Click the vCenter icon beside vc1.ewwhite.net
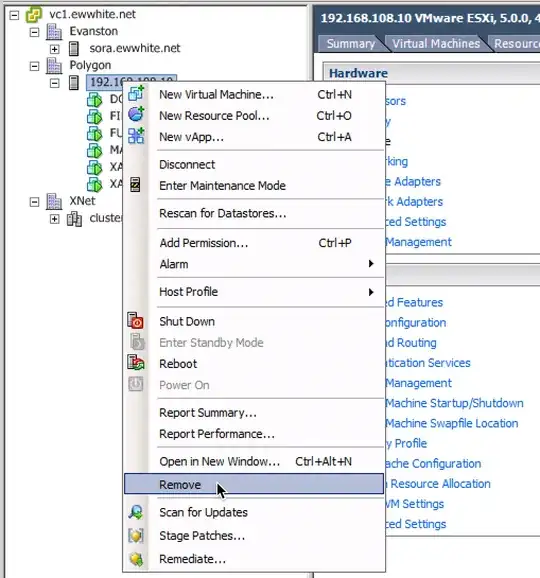Screen dimensions: 540x578 click(x=34, y=14)
